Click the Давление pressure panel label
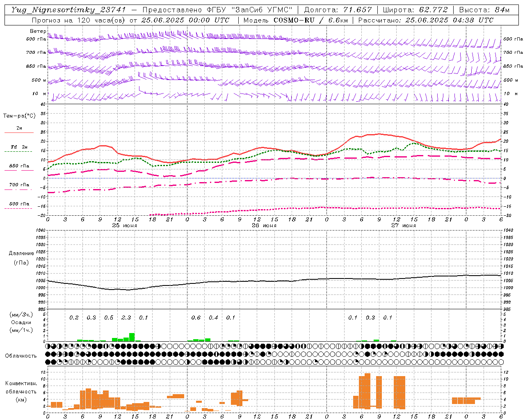525x420 pixels. (21, 253)
